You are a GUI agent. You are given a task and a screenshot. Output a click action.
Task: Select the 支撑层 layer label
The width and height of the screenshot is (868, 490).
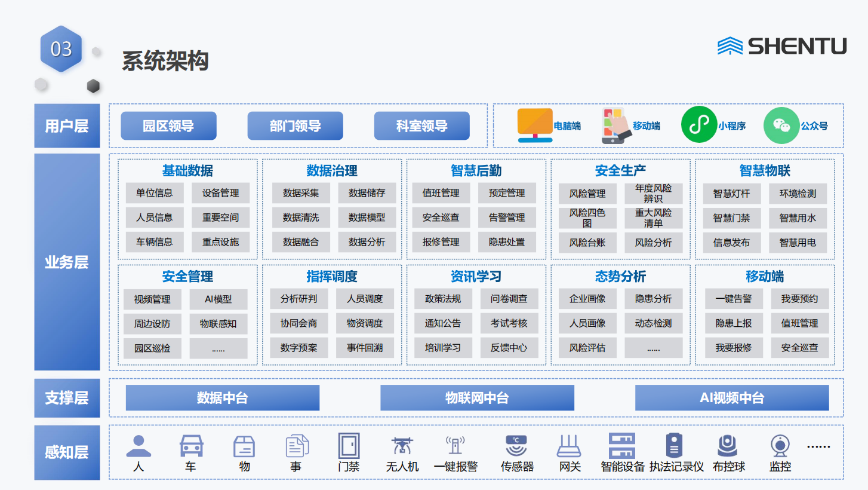(67, 398)
